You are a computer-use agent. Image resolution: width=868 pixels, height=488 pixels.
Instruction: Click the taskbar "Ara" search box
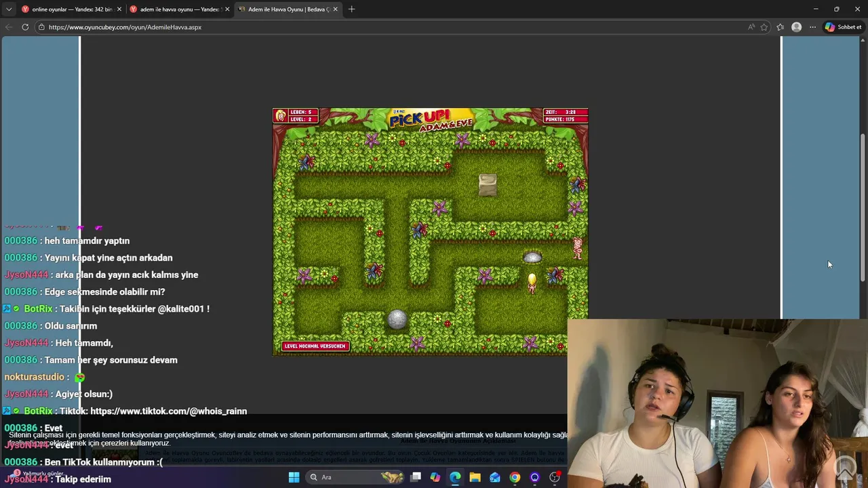(x=354, y=477)
